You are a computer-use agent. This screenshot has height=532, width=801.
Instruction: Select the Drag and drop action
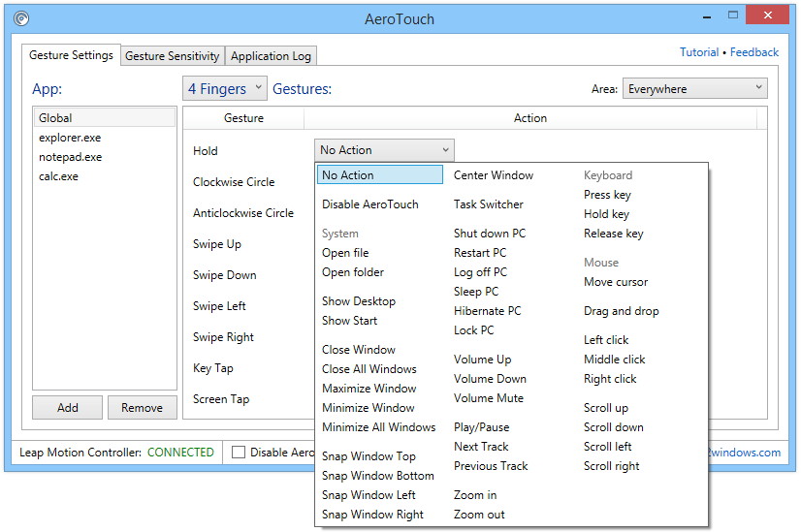tap(622, 311)
